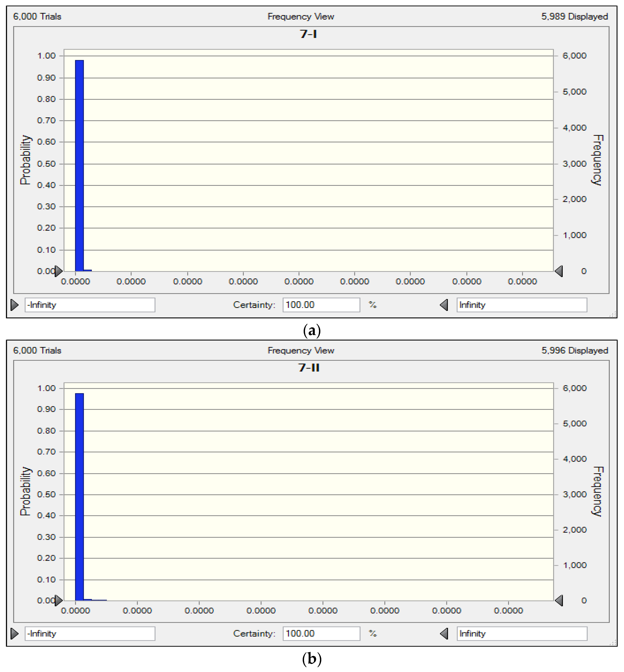Click the 7-I chart title
Screen dimensions: 624x672
tap(308, 34)
